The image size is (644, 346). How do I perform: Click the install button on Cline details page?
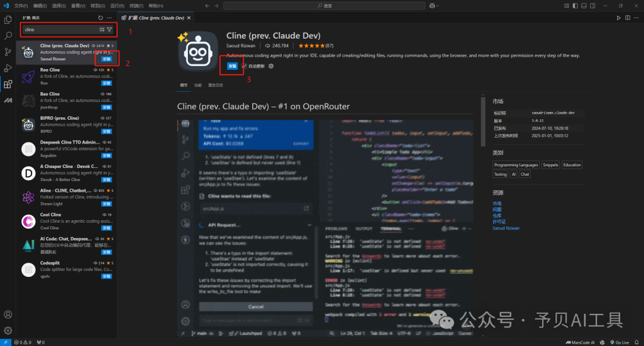point(232,66)
